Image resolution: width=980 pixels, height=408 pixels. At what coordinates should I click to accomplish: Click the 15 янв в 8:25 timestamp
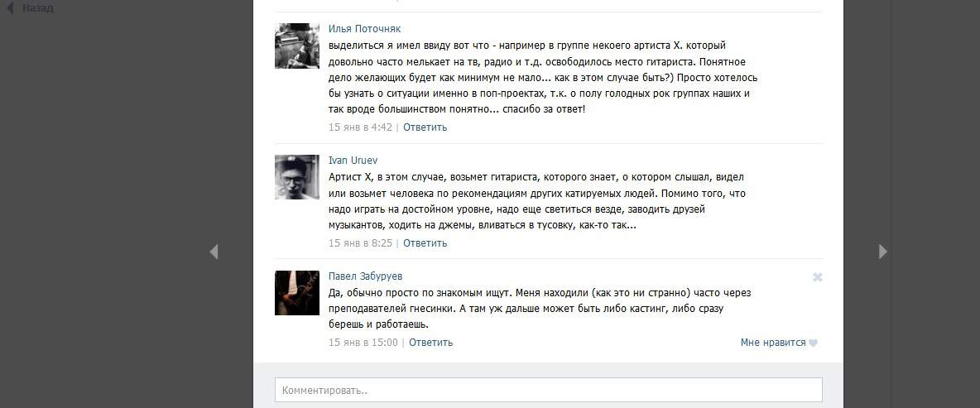tap(361, 242)
